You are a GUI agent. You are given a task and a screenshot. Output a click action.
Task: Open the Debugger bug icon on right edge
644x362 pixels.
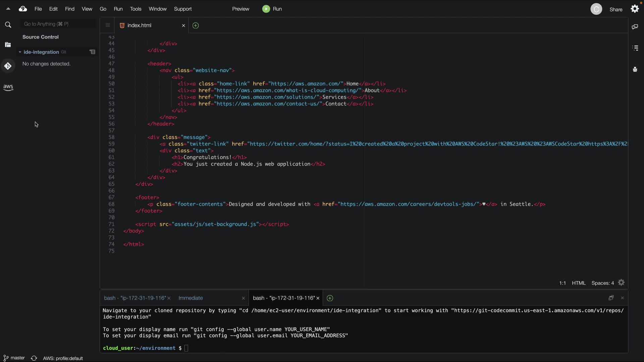coord(635,69)
